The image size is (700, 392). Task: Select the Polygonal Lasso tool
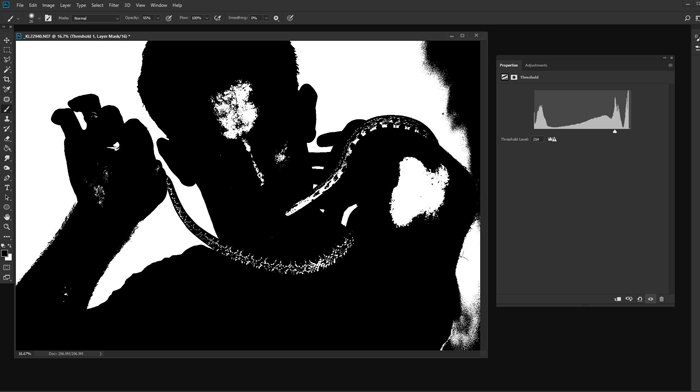[x=7, y=60]
